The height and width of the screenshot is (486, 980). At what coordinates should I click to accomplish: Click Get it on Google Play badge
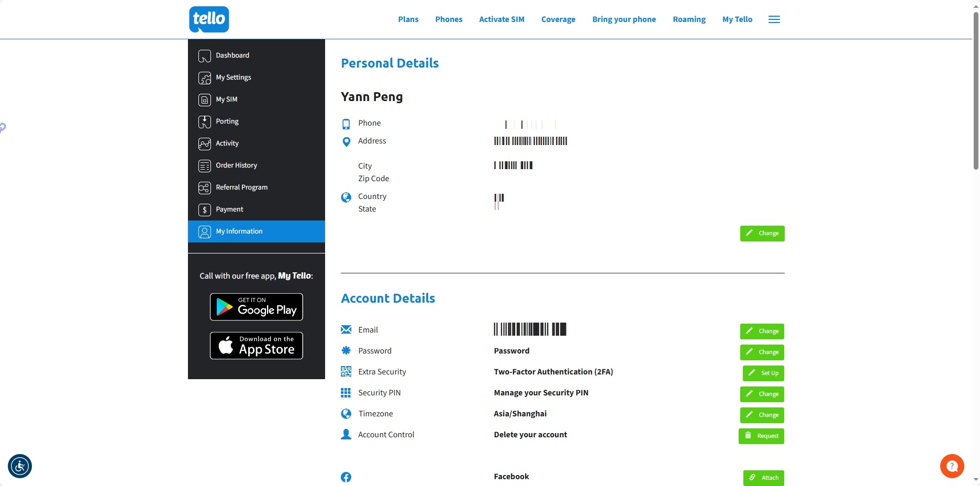pyautogui.click(x=257, y=307)
